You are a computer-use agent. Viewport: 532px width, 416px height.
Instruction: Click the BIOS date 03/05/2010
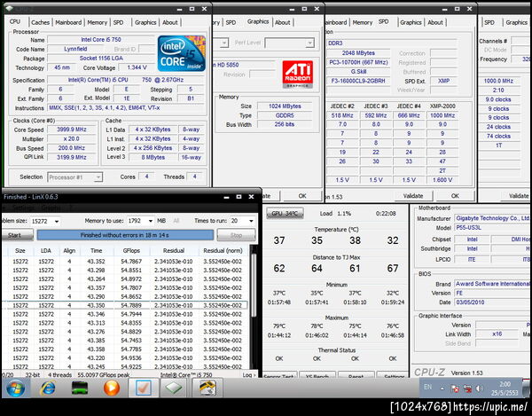(492, 302)
